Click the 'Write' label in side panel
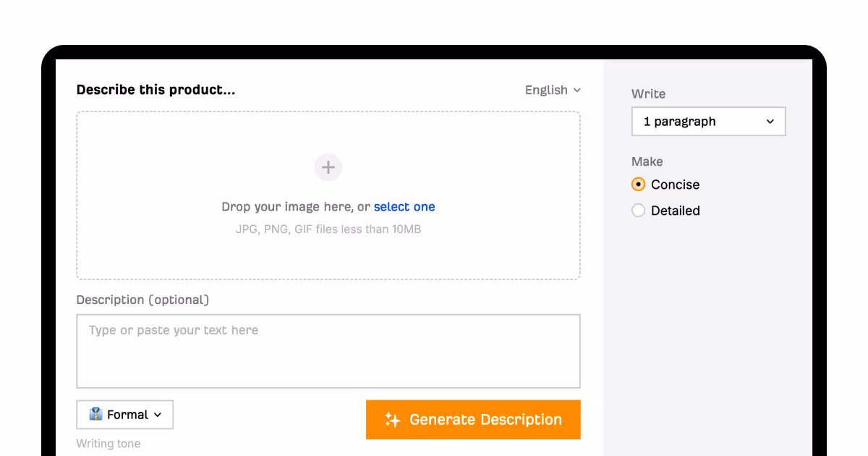This screenshot has width=868, height=456. pos(648,94)
